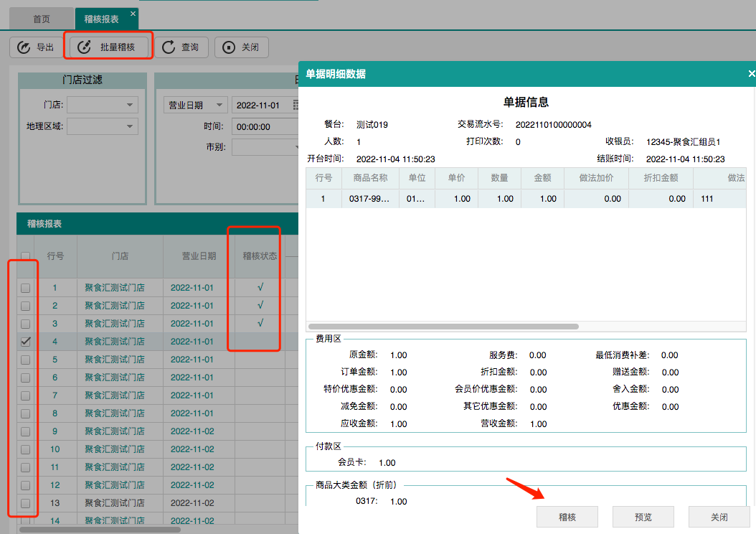Click the 预览 button
Image resolution: width=756 pixels, height=534 pixels.
[643, 517]
